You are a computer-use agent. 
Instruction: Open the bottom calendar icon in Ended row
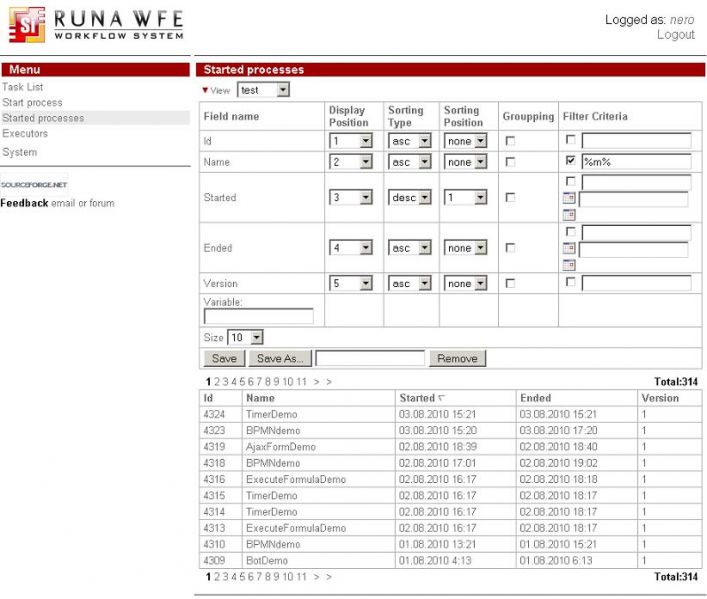pos(569,265)
